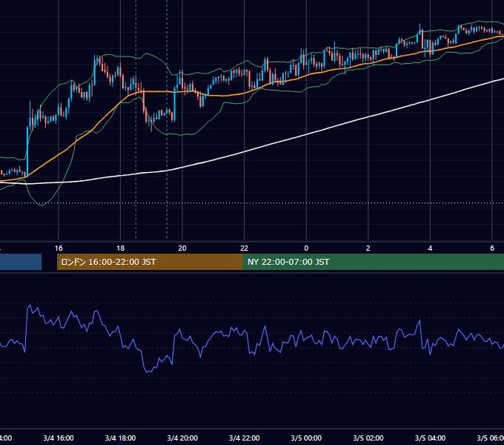This screenshot has height=445, width=504.
Task: Click the 3/4 18:00 date label
Action: click(121, 438)
